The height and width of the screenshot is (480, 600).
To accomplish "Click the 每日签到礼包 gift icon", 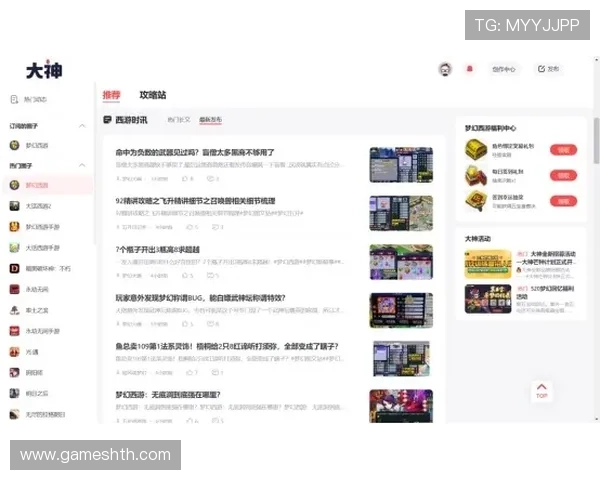I will tap(476, 175).
